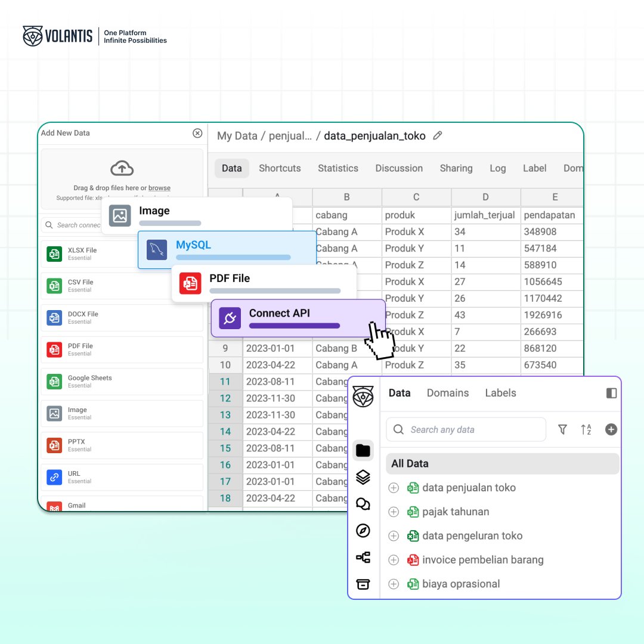The image size is (644, 644).
Task: Click the floating PDF File card progress bar
Action: (x=275, y=291)
